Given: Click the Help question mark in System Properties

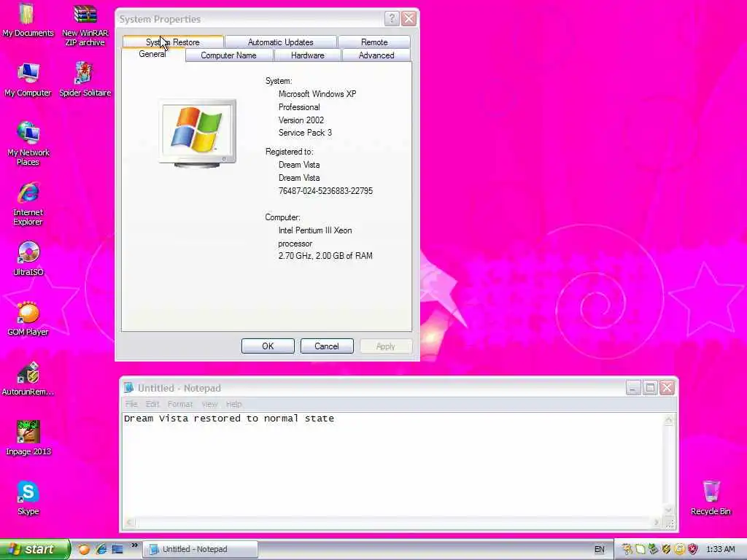Looking at the screenshot, I should 391,18.
